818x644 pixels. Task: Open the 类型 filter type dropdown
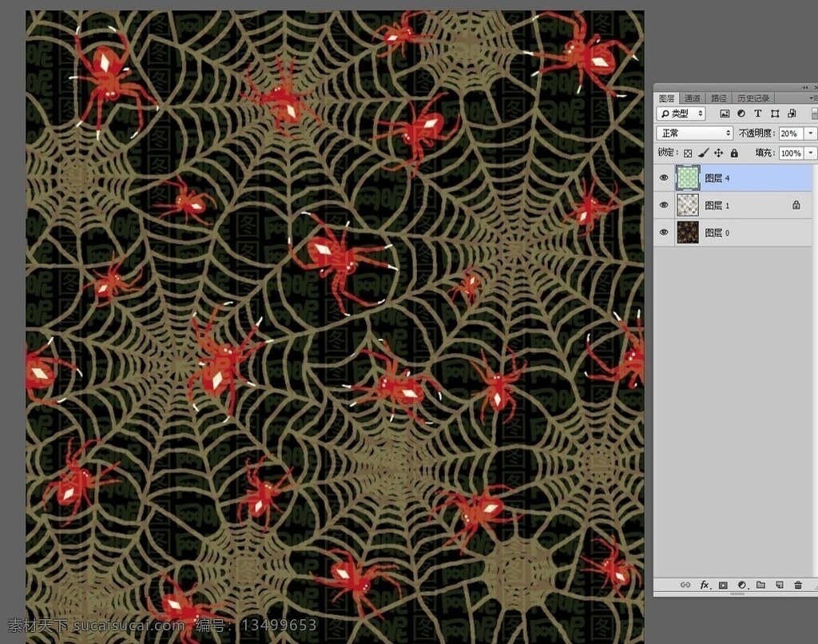point(681,113)
